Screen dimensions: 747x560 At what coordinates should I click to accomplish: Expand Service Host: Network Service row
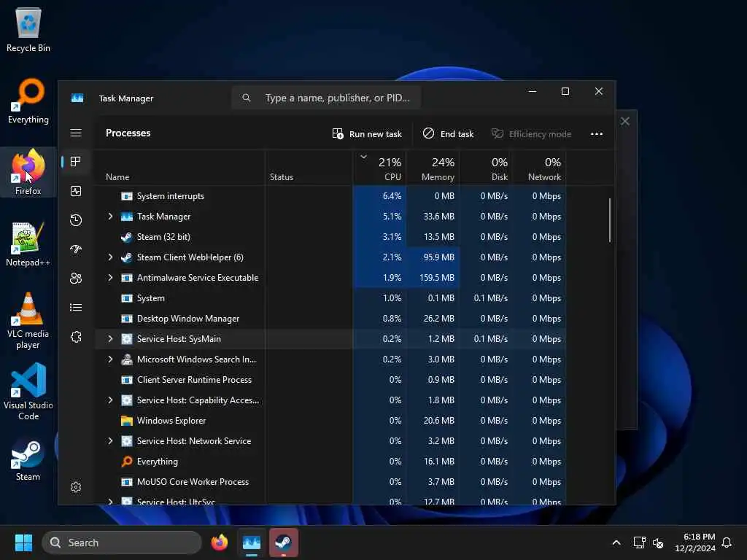tap(111, 441)
